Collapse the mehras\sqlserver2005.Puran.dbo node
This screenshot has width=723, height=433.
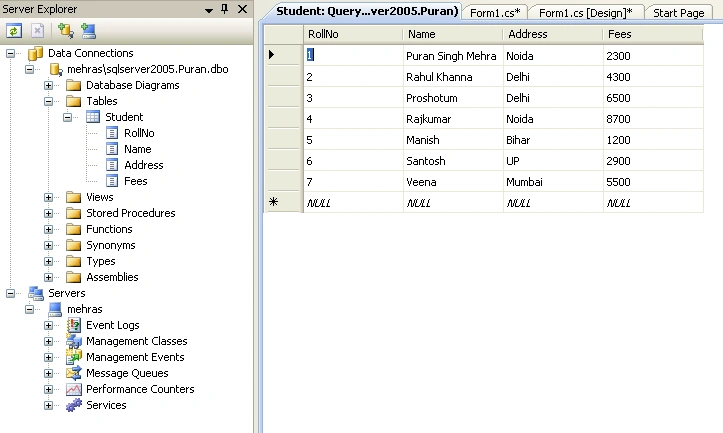(x=30, y=70)
